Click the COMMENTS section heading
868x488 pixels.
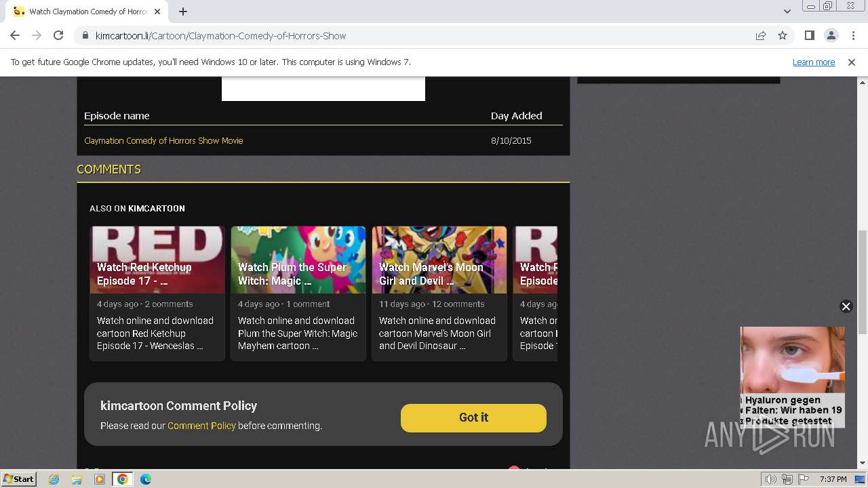(108, 169)
